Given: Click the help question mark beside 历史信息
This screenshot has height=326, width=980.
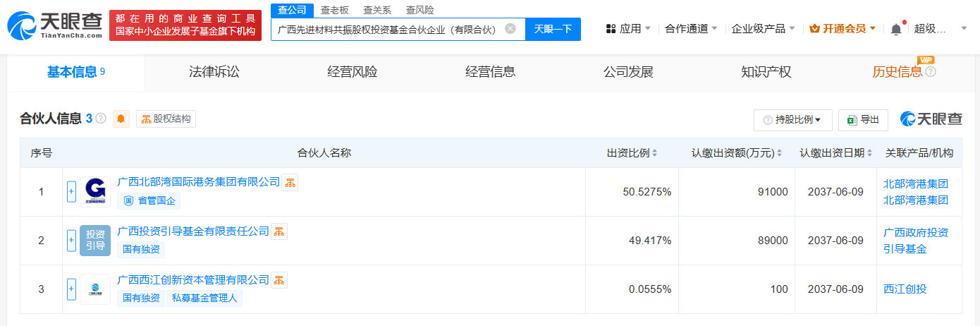Looking at the screenshot, I should [931, 72].
